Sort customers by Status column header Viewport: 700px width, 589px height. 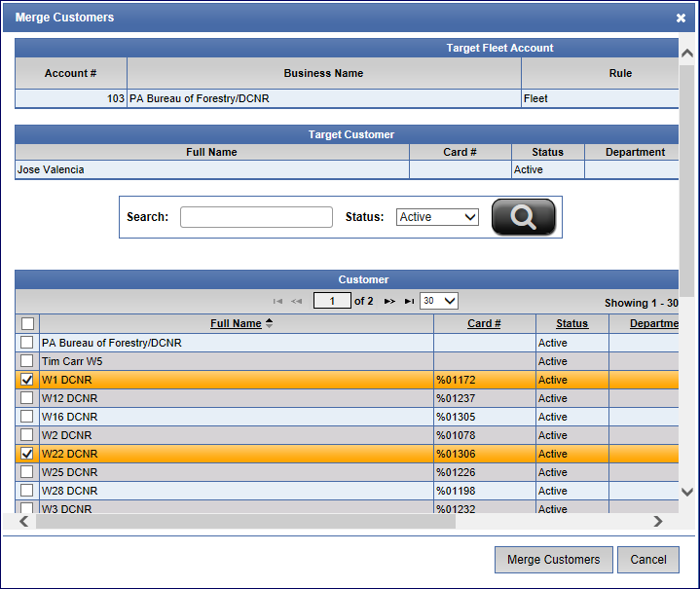pyautogui.click(x=571, y=324)
